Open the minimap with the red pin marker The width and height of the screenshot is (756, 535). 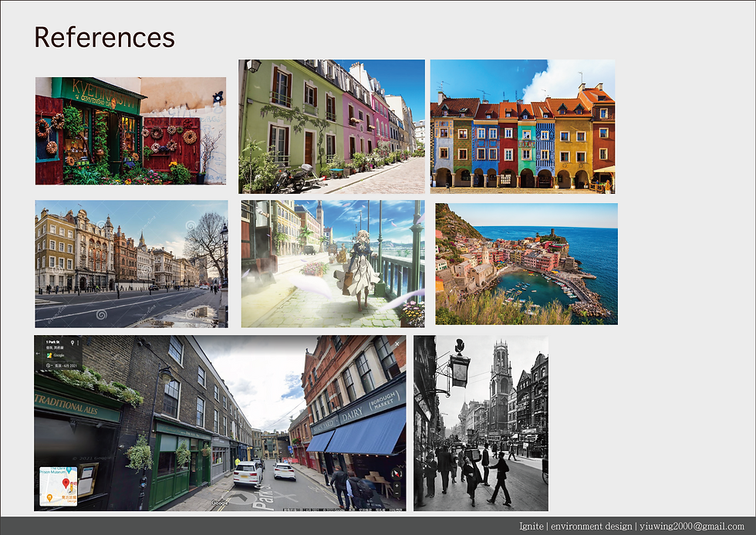click(58, 486)
